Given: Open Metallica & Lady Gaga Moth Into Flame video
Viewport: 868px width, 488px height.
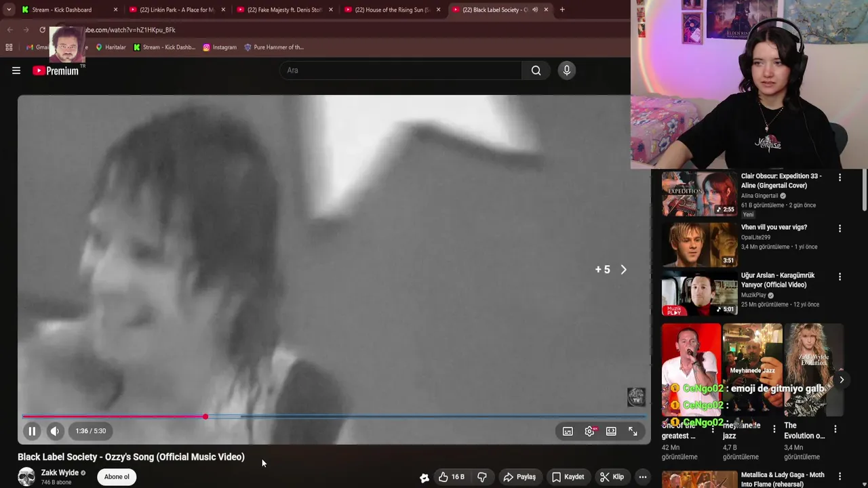Looking at the screenshot, I should 699,480.
